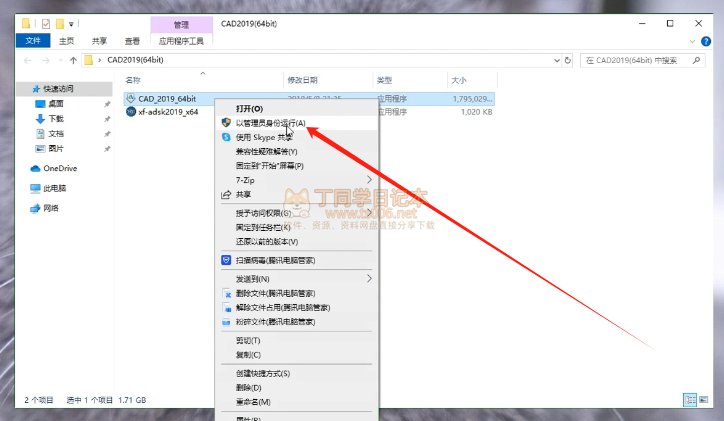Open the 文件 ribbon tab

pos(33,41)
